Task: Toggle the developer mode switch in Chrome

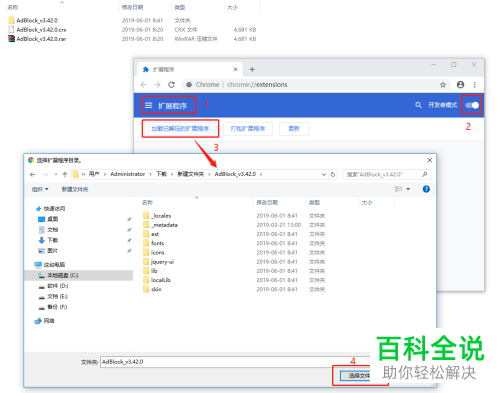Action: (x=472, y=105)
